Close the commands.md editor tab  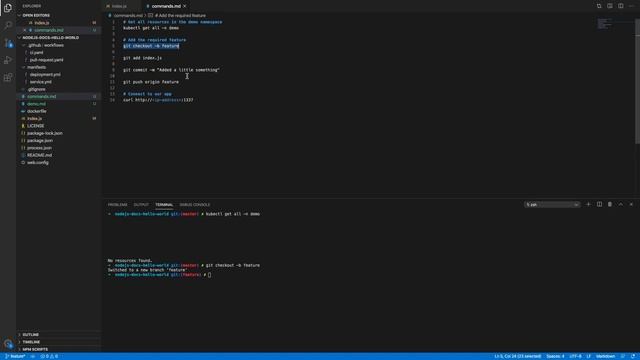tap(185, 6)
